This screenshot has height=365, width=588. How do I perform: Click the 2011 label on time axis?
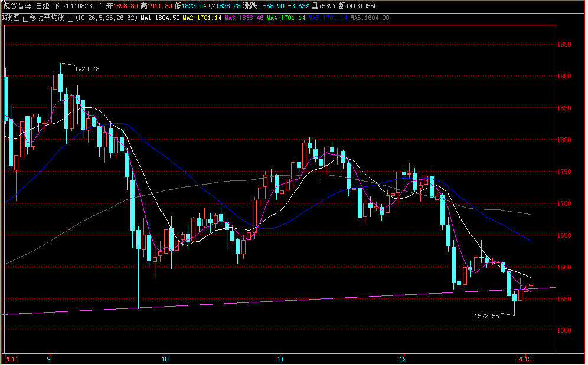click(x=11, y=359)
